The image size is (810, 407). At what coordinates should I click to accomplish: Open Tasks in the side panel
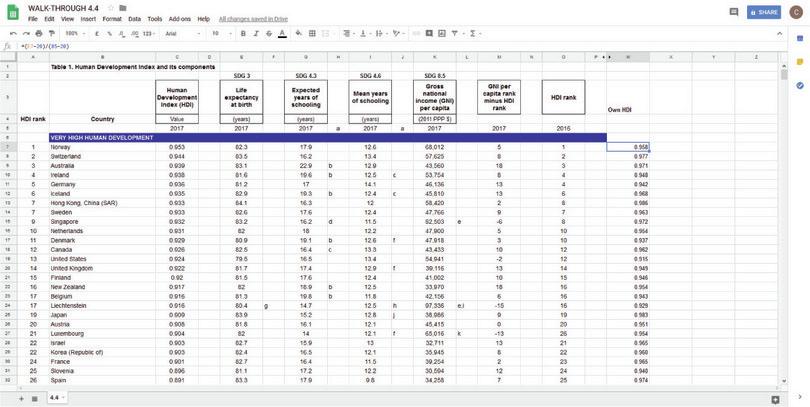coord(800,85)
